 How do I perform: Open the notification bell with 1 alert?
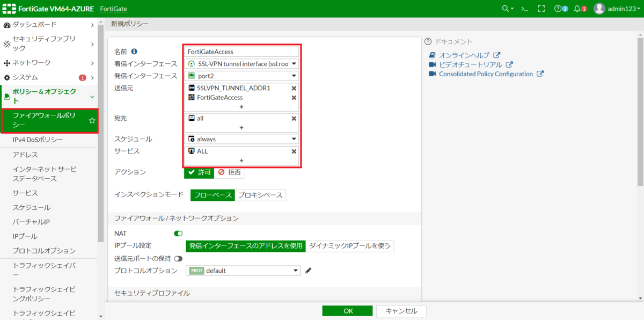click(x=578, y=8)
